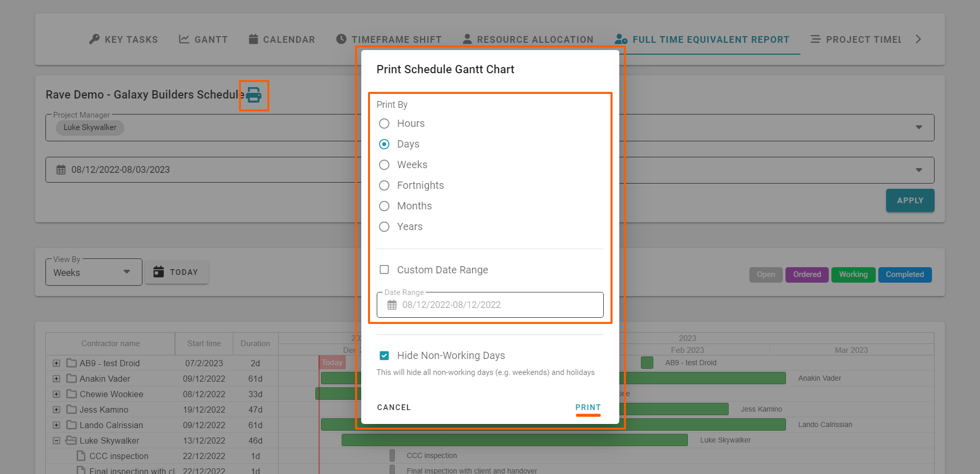Click the green Working status swatch
The width and height of the screenshot is (980, 474).
(x=853, y=274)
